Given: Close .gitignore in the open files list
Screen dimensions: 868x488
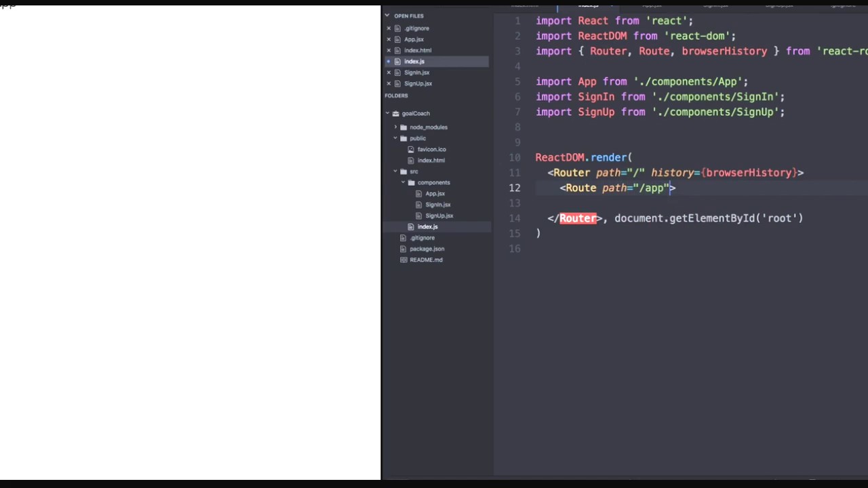Looking at the screenshot, I should coord(389,28).
